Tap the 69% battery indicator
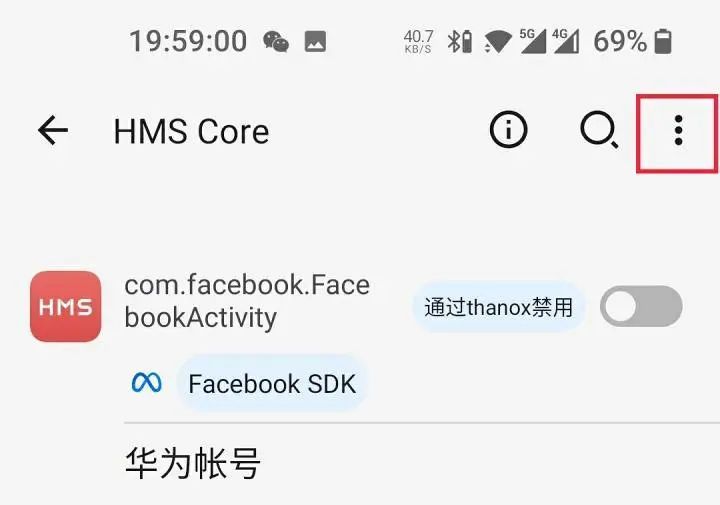The width and height of the screenshot is (720, 505). [x=633, y=41]
